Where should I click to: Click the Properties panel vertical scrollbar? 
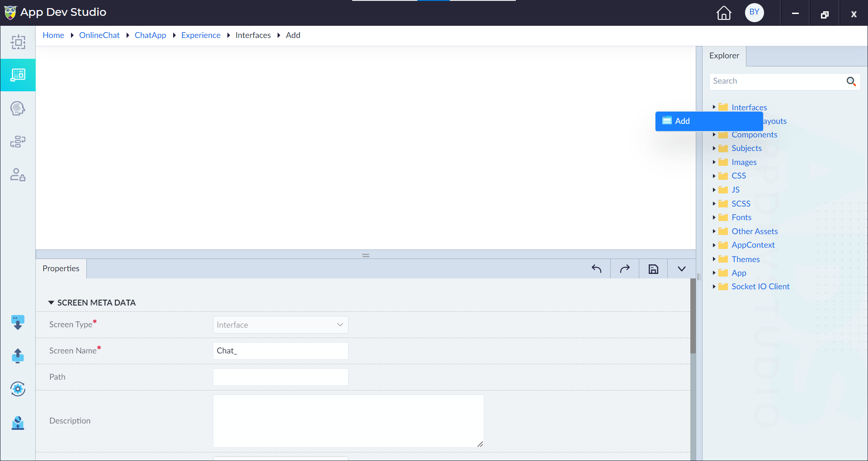(x=693, y=316)
